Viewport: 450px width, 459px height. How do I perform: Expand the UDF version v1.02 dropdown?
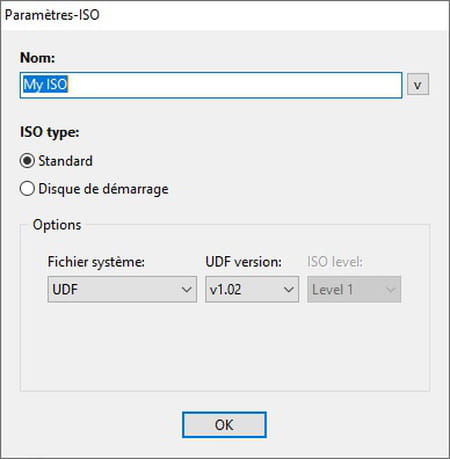pyautogui.click(x=252, y=289)
